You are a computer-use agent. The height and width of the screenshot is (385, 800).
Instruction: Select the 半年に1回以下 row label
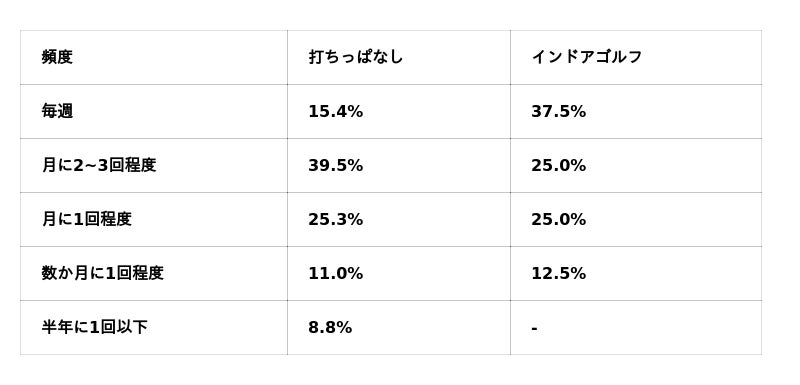pos(94,327)
